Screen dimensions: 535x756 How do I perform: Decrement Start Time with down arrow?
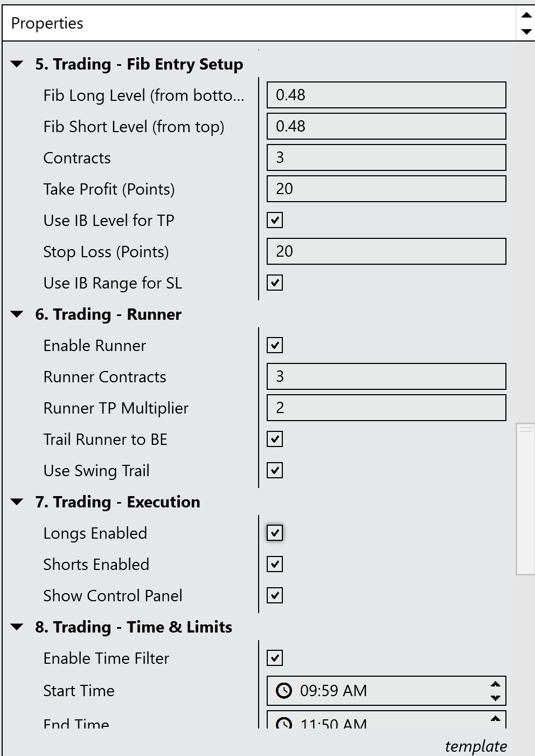point(495,698)
